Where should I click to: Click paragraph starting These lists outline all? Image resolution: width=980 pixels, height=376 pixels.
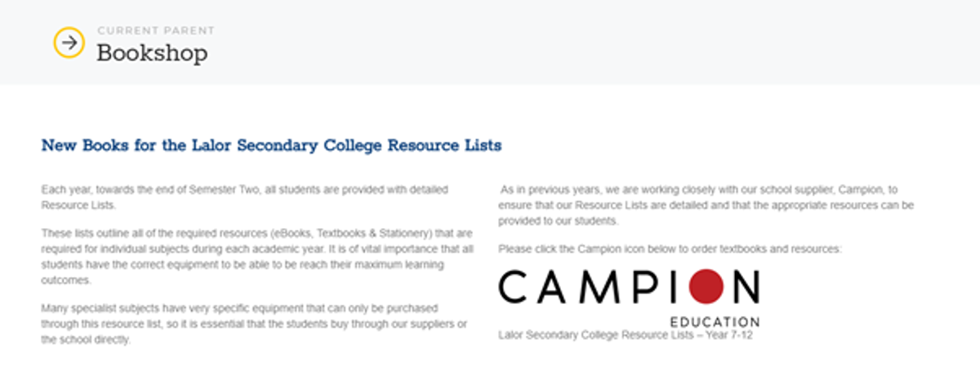[x=256, y=257]
